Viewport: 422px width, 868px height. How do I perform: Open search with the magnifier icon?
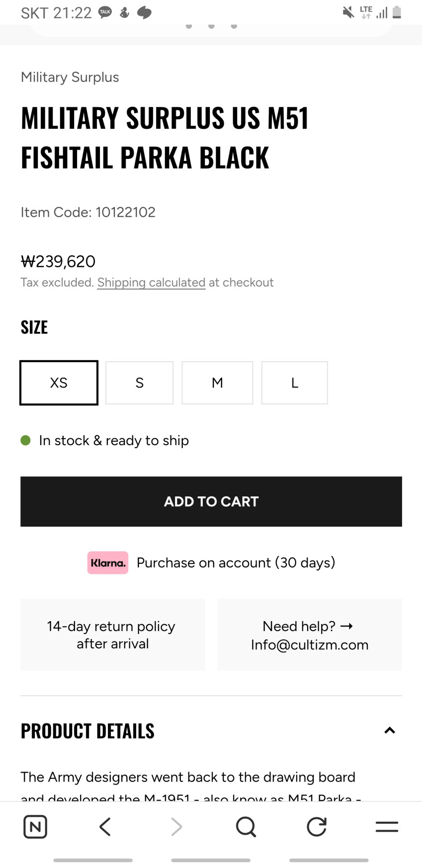pyautogui.click(x=246, y=827)
